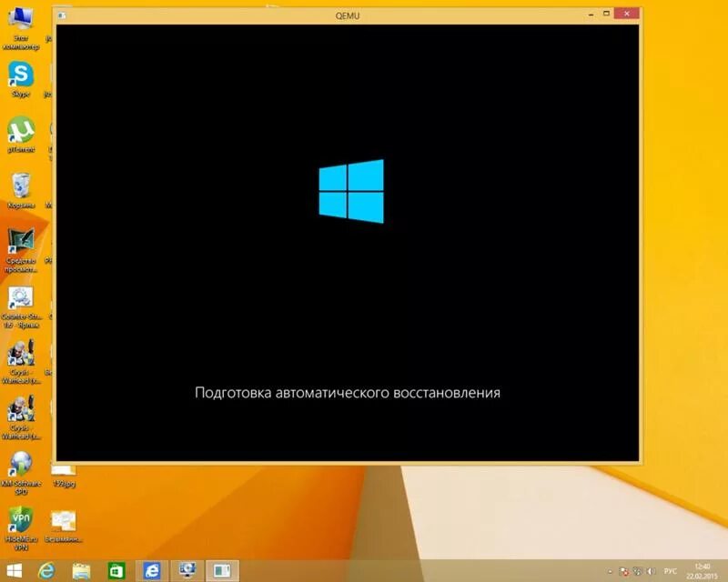The image size is (728, 582).
Task: Open the network tray icon
Action: coord(638,571)
